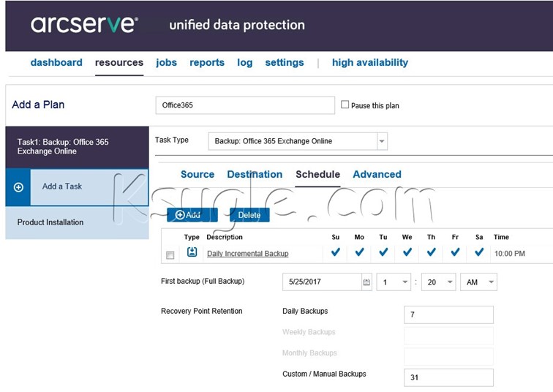Toggle the Friday checkmark for Daily Incremental Backup

pyautogui.click(x=455, y=252)
